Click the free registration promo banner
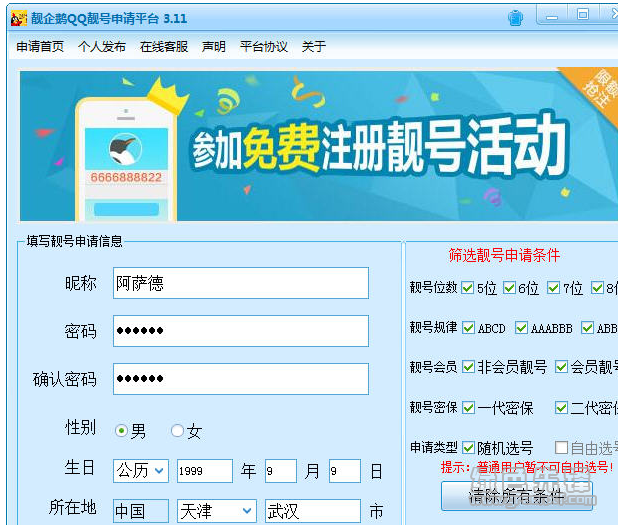 coord(319,146)
